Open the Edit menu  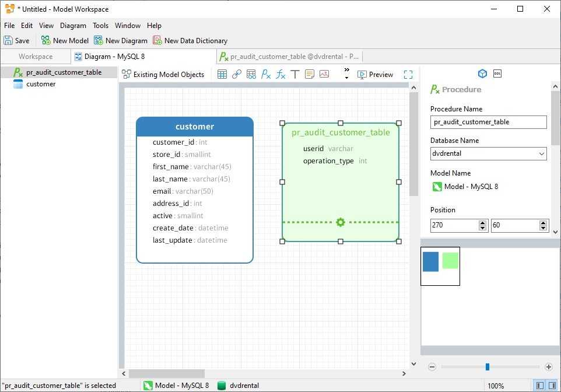(x=27, y=26)
